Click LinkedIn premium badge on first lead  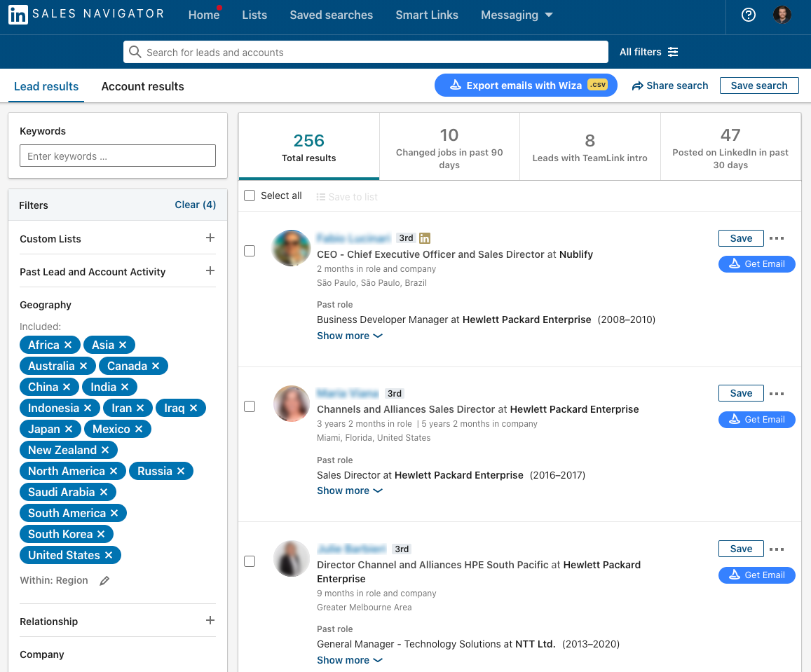(425, 238)
